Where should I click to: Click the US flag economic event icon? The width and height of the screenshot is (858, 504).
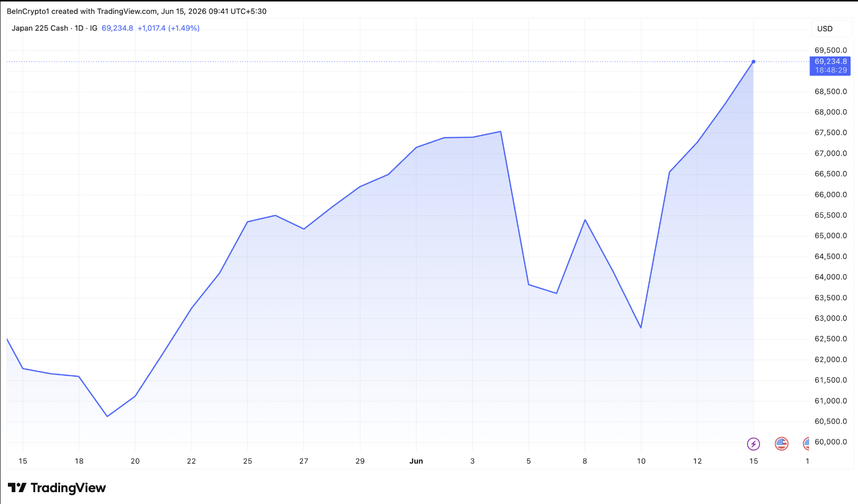781,444
